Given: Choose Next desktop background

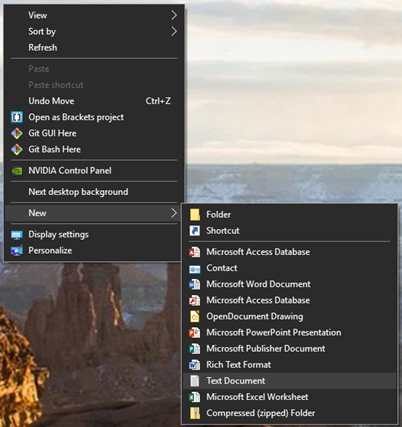Looking at the screenshot, I should (x=94, y=192).
